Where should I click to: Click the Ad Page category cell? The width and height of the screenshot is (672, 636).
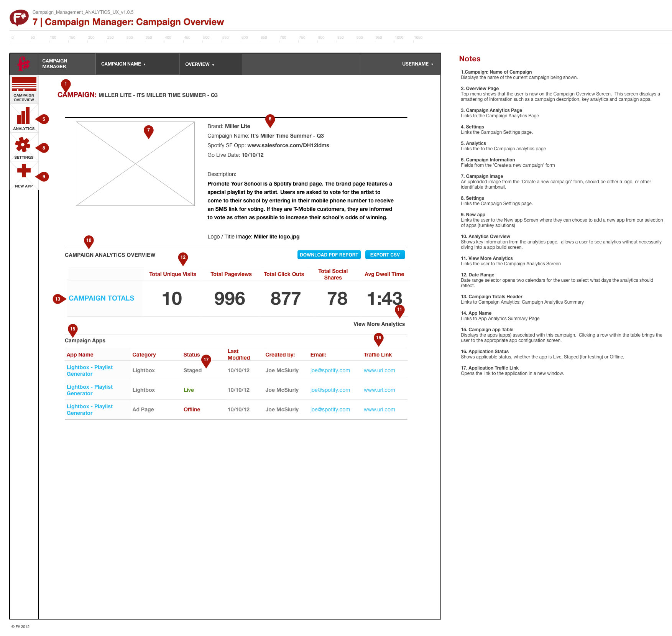click(143, 410)
